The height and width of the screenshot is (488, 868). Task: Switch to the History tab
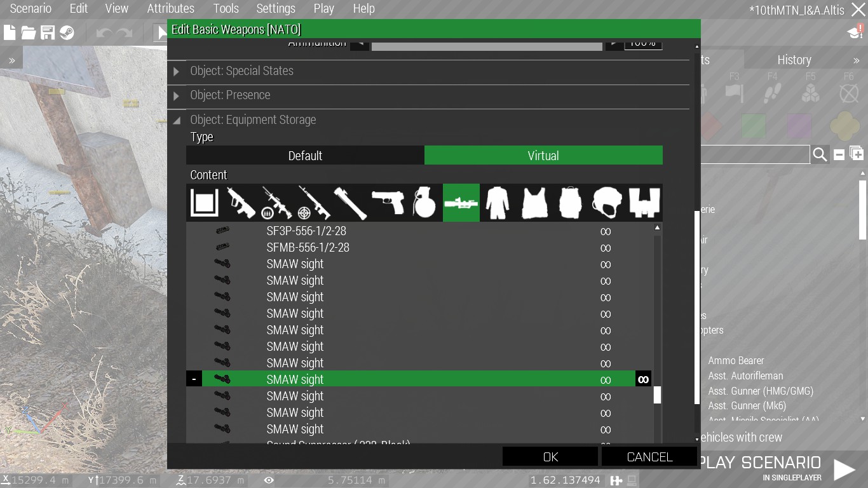794,60
